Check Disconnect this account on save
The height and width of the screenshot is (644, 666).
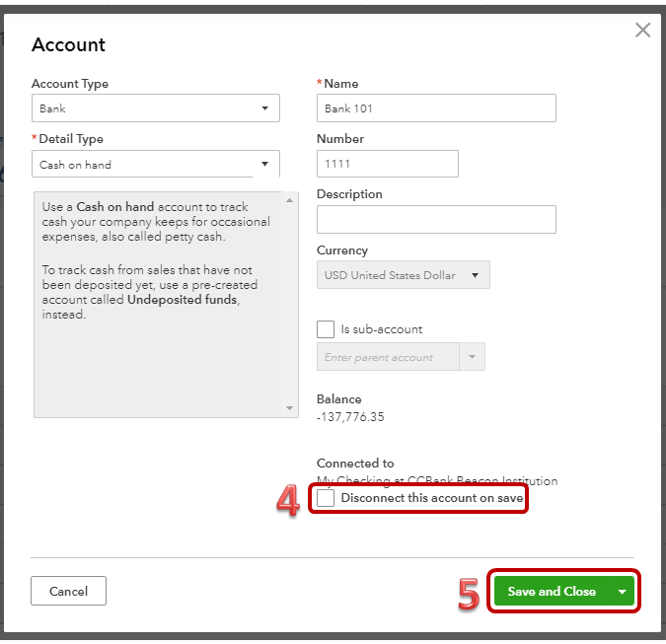coord(326,499)
